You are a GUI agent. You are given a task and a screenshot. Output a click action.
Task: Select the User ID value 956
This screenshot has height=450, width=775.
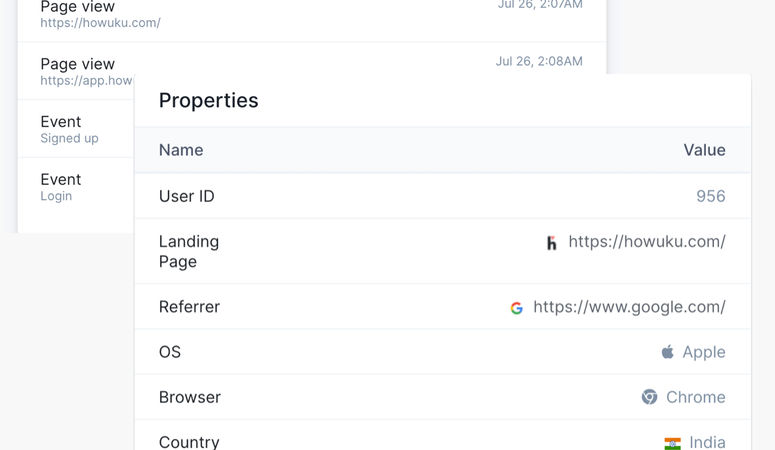point(711,196)
